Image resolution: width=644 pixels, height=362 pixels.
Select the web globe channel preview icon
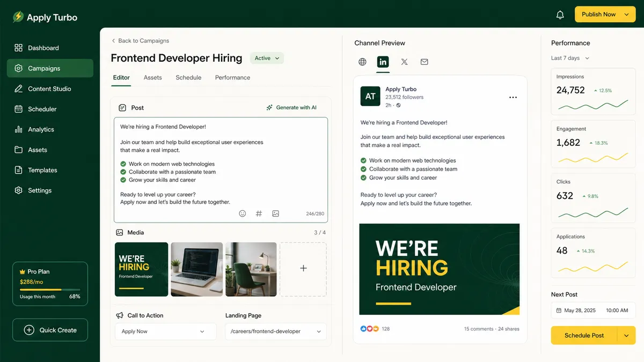pos(363,62)
